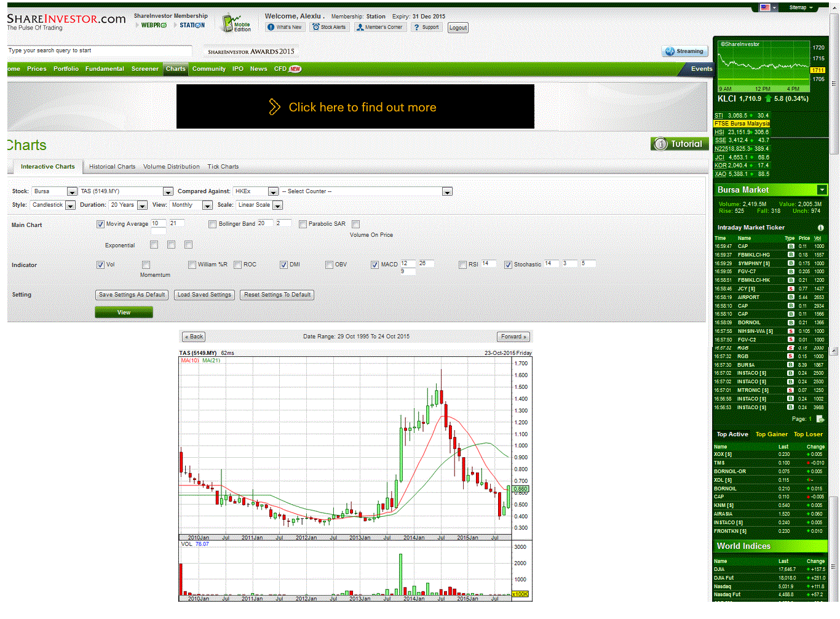Select the Top Gainer tab
This screenshot has height=619, width=840.
coord(771,434)
